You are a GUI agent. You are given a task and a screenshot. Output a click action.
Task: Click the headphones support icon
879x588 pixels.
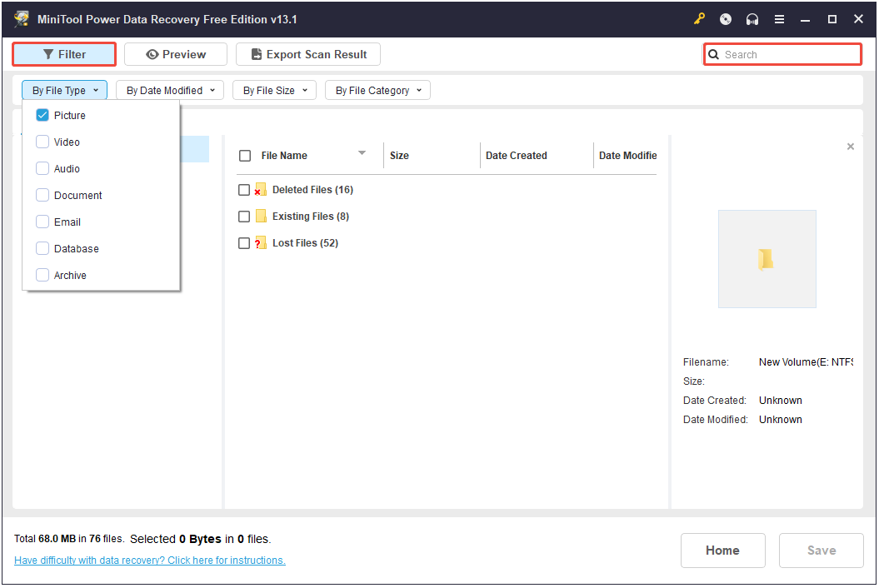[752, 20]
